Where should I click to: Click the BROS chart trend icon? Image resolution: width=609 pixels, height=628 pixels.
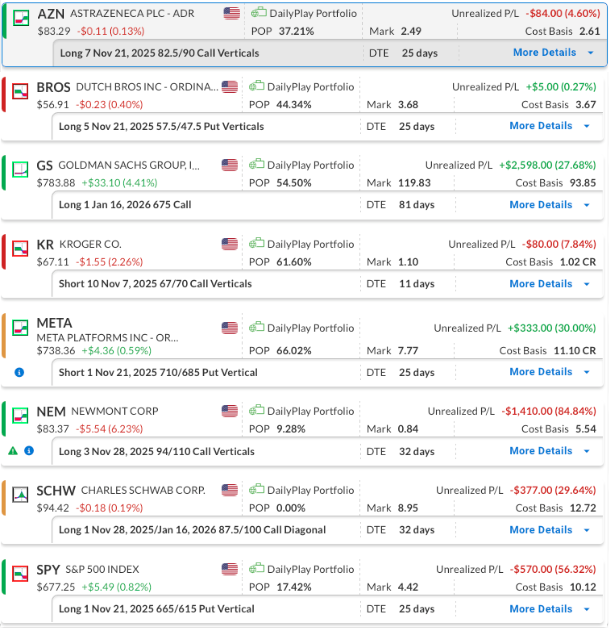pos(20,93)
